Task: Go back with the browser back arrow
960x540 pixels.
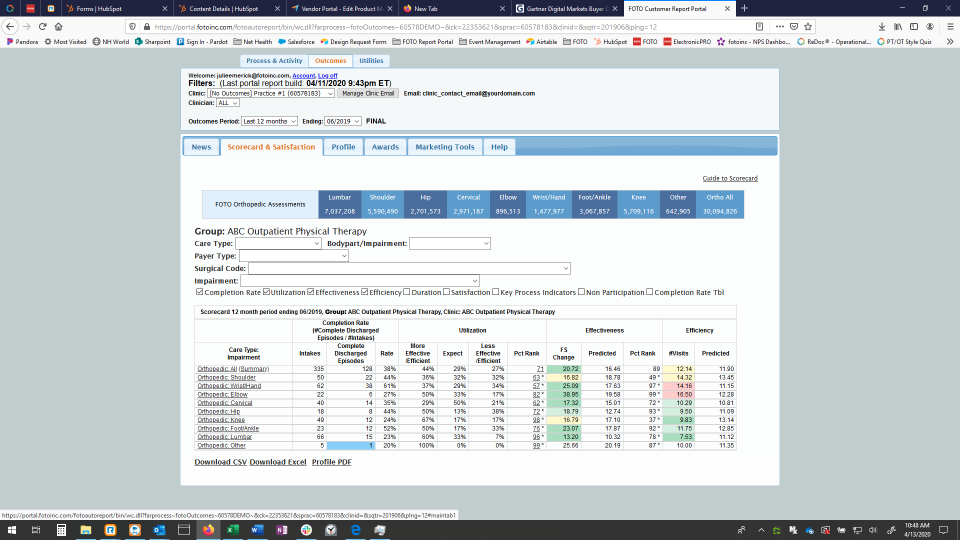Action: (10, 26)
